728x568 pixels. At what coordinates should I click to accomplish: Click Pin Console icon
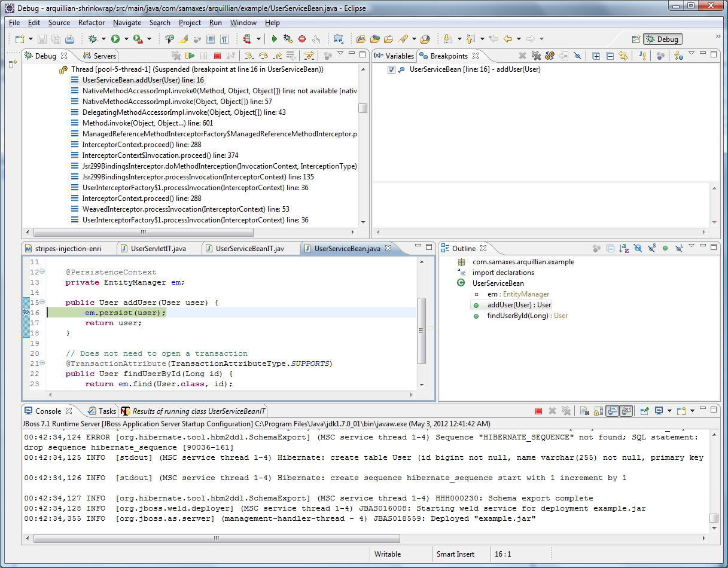coord(645,411)
